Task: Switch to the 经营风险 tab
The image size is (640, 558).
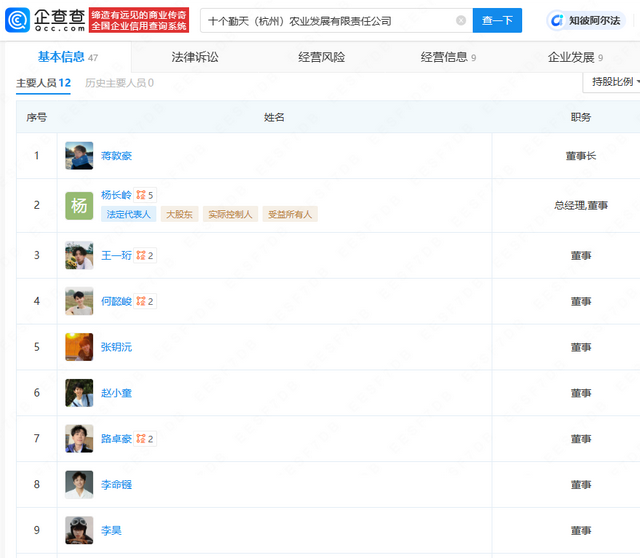Action: pyautogui.click(x=321, y=58)
